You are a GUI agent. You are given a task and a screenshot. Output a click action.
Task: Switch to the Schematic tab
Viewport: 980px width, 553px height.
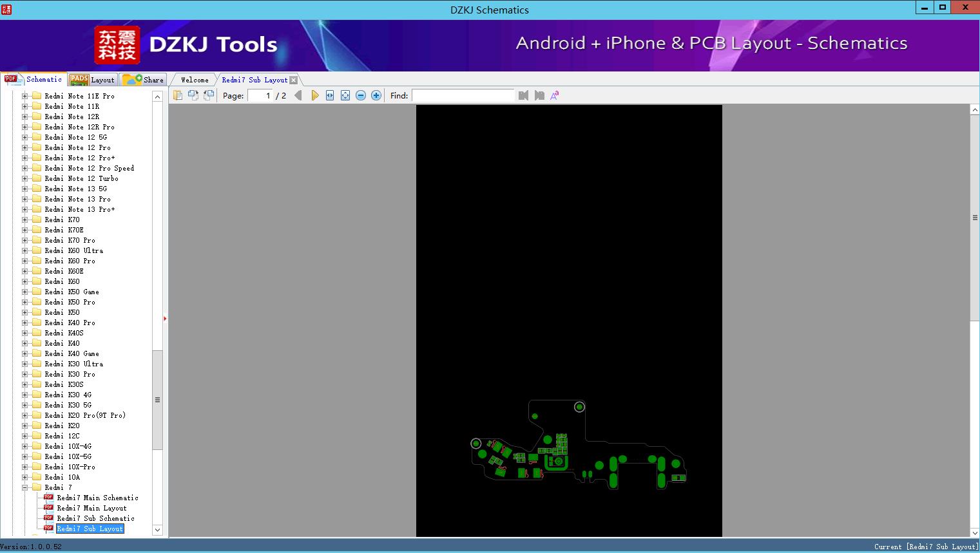click(x=34, y=79)
